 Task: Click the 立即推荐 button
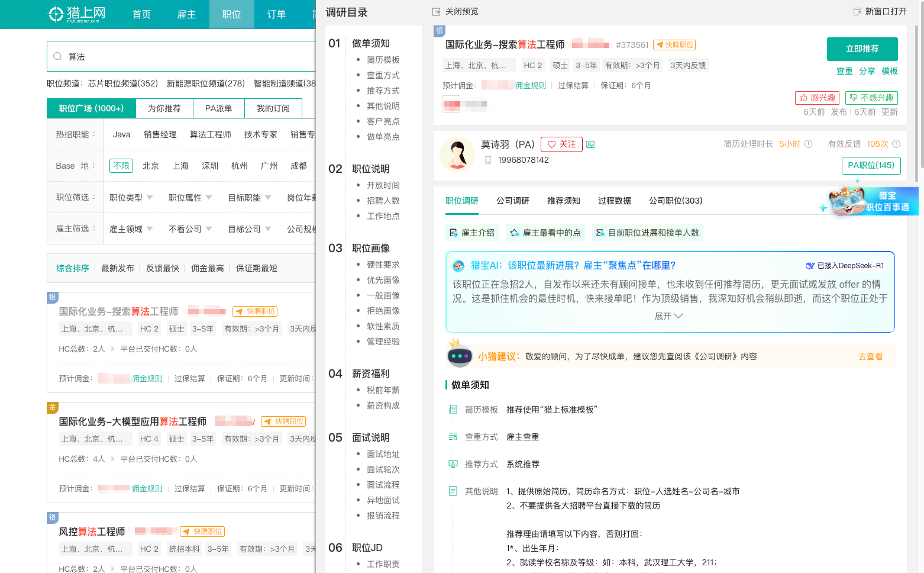point(862,49)
